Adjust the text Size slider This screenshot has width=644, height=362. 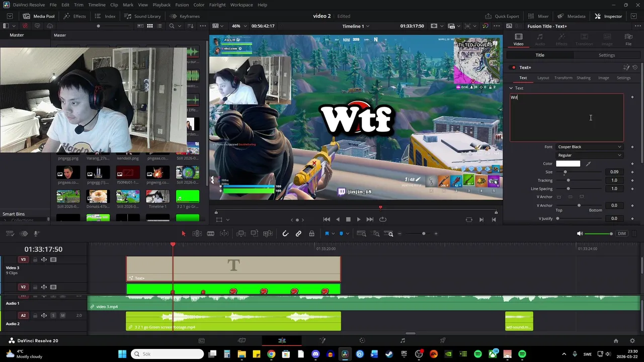pyautogui.click(x=578, y=172)
